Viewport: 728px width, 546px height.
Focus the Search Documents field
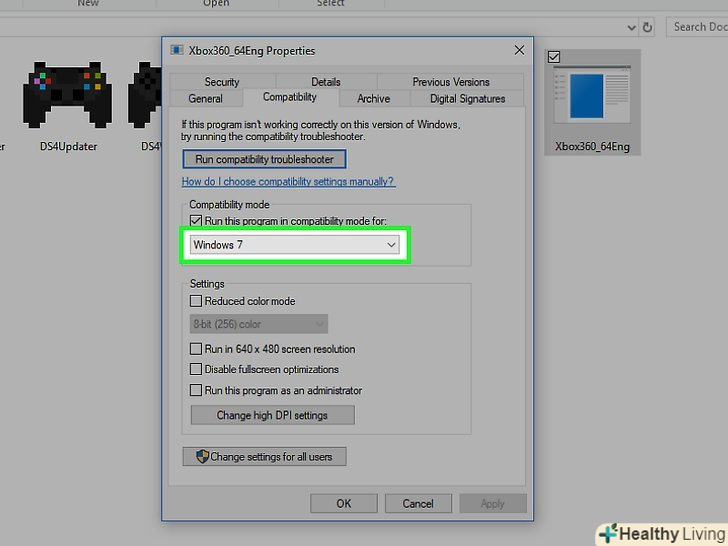[x=697, y=27]
